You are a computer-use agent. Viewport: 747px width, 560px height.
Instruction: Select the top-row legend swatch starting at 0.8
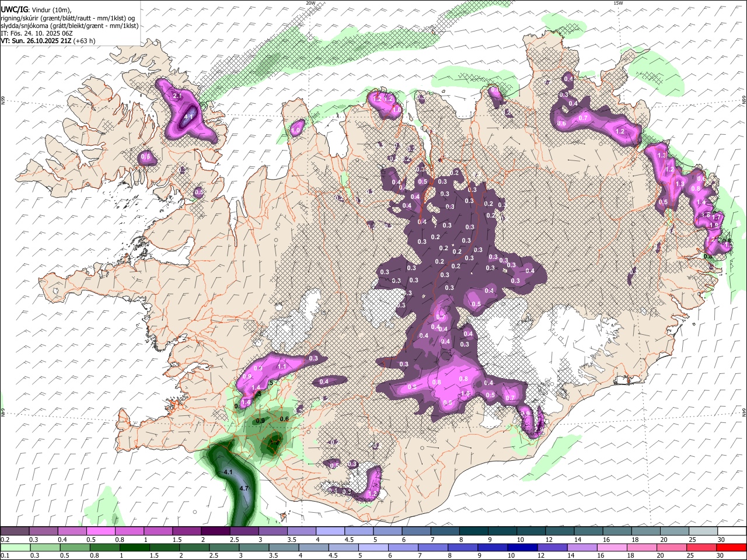coord(129,531)
